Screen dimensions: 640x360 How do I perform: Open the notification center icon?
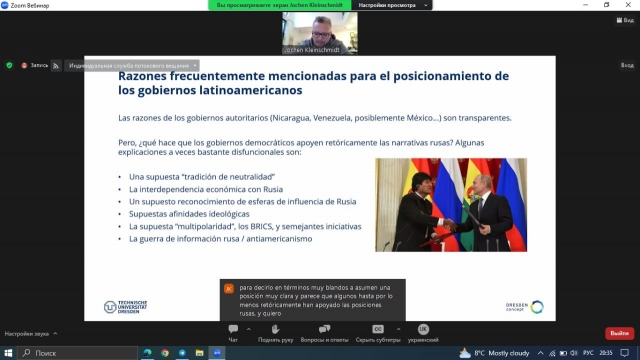point(624,353)
